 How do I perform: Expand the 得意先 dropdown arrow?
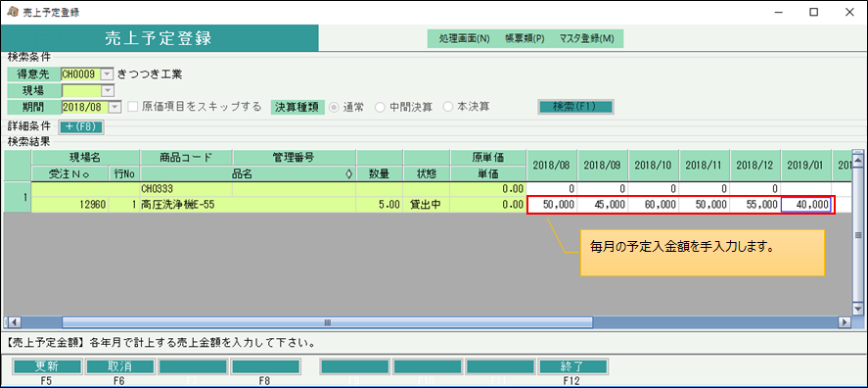(x=108, y=74)
